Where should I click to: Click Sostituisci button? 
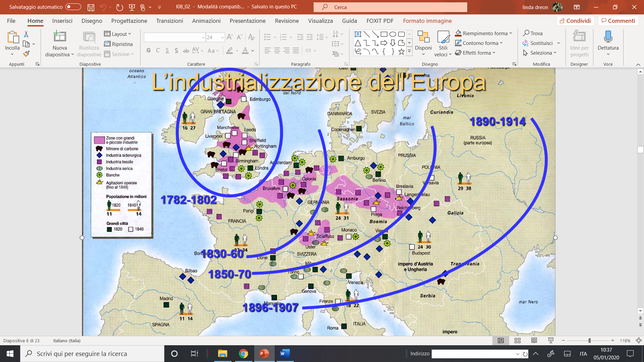tap(538, 43)
